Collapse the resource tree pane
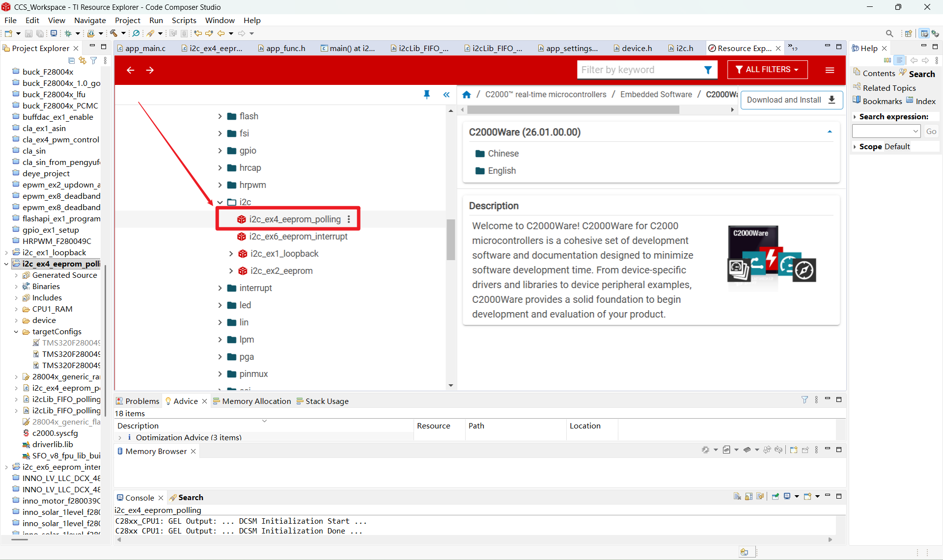 (446, 95)
